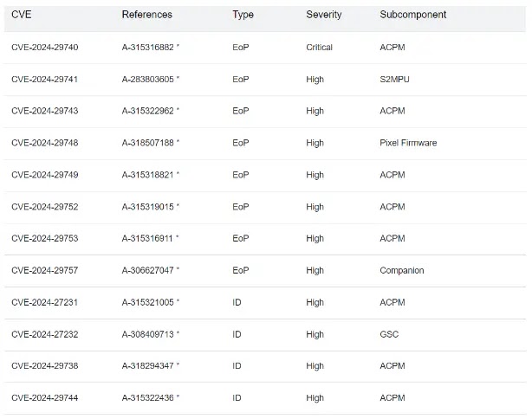This screenshot has height=419, width=532.
Task: Click the References column header
Action: [147, 15]
